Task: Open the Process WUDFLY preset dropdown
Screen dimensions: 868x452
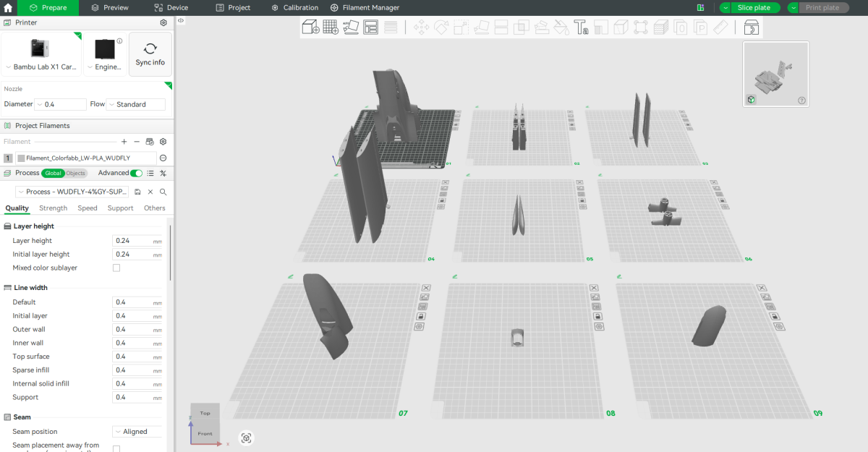Action: (x=73, y=192)
